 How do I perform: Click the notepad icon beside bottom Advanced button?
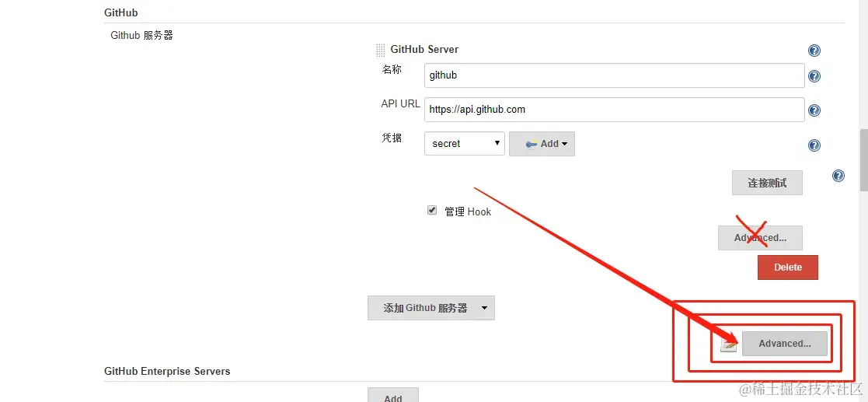728,344
